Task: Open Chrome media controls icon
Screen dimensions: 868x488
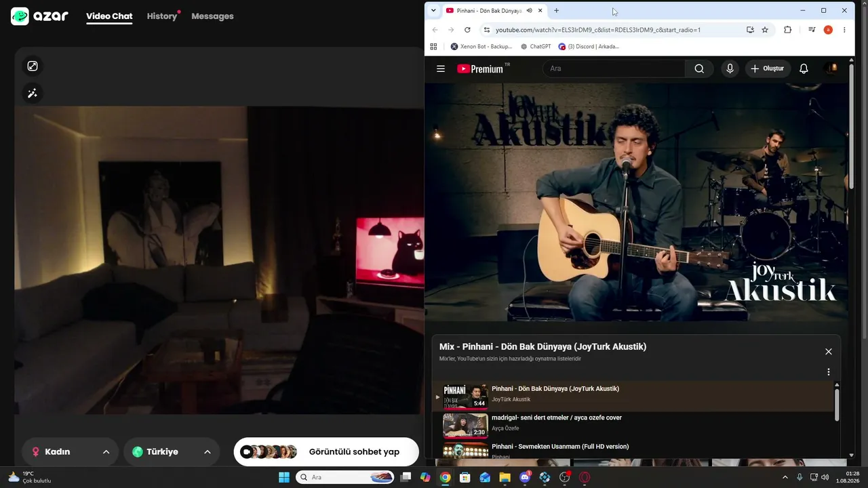Action: [812, 30]
